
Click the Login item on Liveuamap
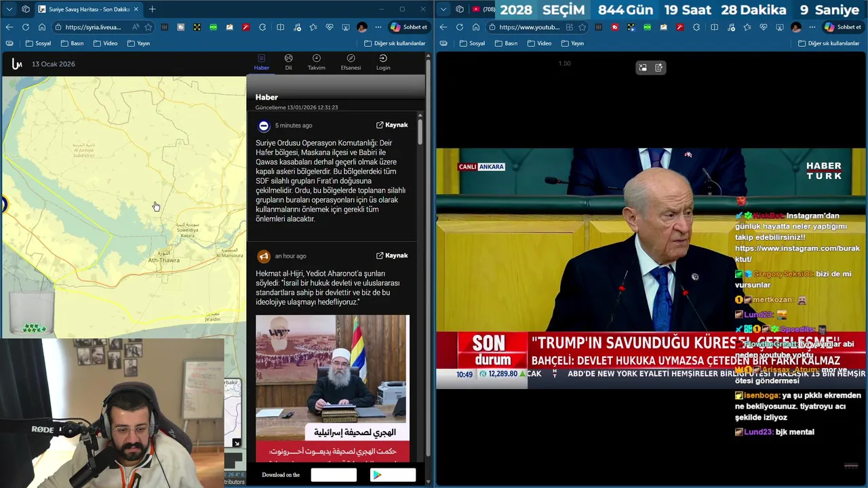[x=383, y=62]
